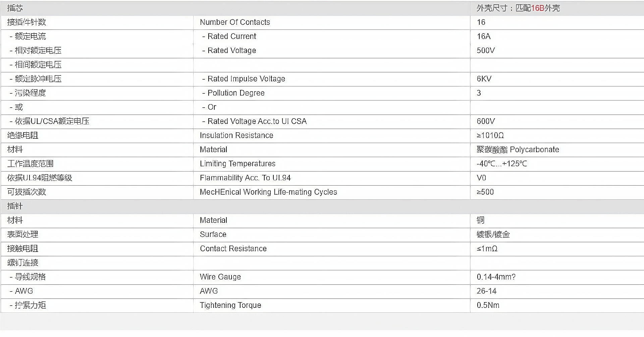The width and height of the screenshot is (644, 337).
Task: Select MecHEnical Working Life-mating Cycles text
Action: [x=268, y=192]
